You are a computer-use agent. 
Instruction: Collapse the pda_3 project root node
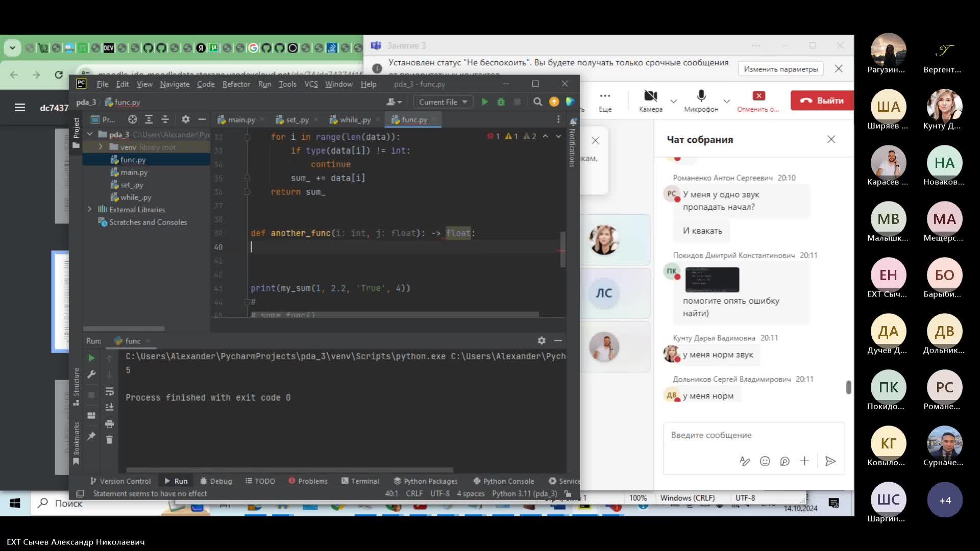click(x=90, y=134)
